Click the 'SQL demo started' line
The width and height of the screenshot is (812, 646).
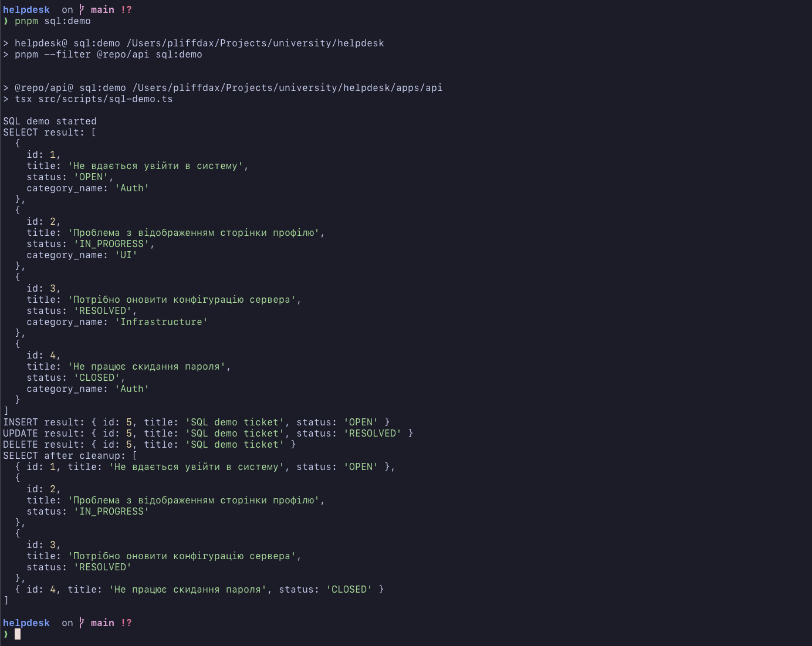[50, 121]
